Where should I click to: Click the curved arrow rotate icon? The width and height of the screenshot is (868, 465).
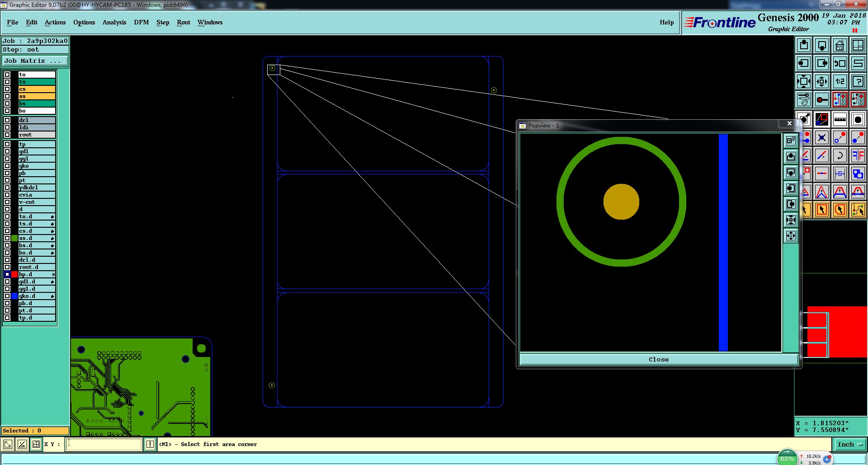[x=840, y=156]
